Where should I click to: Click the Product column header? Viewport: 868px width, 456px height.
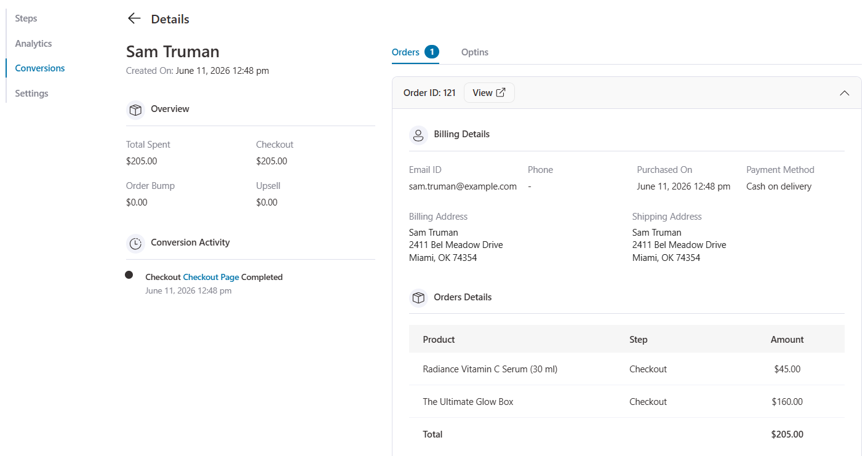439,340
